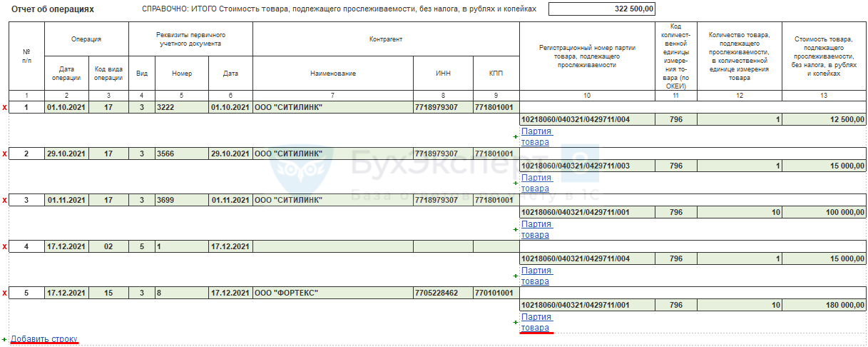Click plus icon beside Добавить строку

coord(5,339)
